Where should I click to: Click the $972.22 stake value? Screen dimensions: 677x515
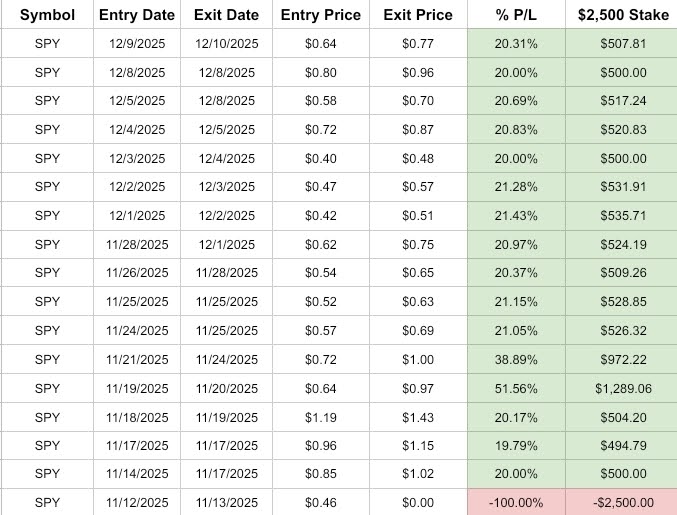click(x=620, y=359)
